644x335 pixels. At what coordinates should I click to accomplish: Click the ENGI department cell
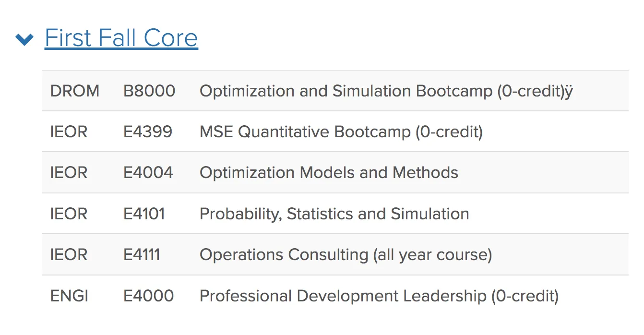[x=69, y=296]
